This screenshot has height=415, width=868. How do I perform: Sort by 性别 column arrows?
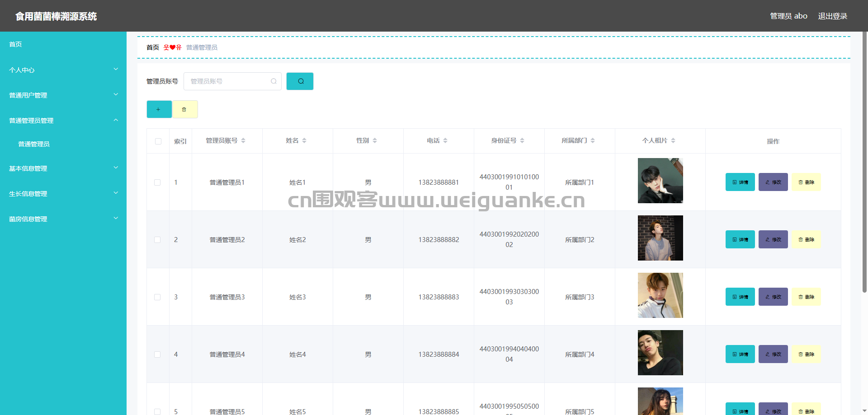click(x=375, y=140)
